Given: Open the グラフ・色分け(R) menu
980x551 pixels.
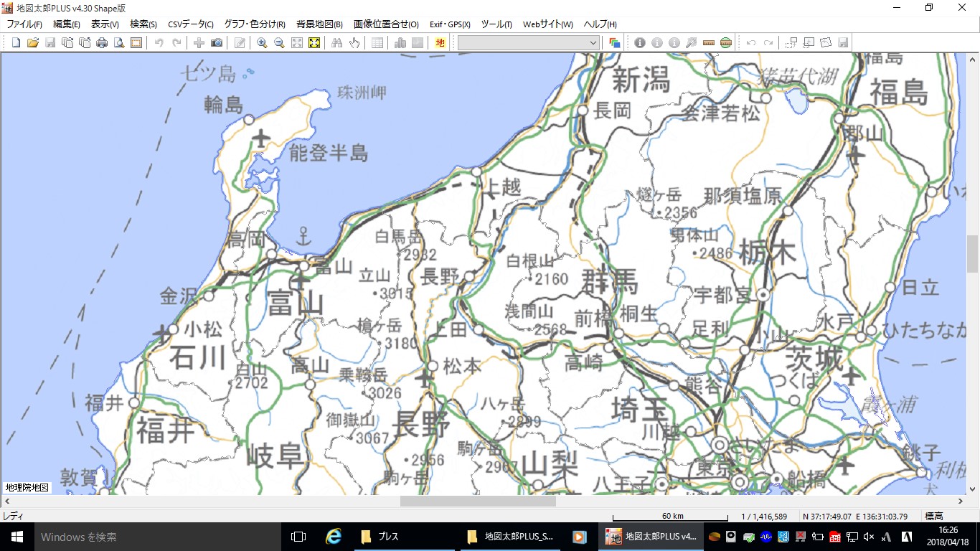Looking at the screenshot, I should (x=255, y=24).
